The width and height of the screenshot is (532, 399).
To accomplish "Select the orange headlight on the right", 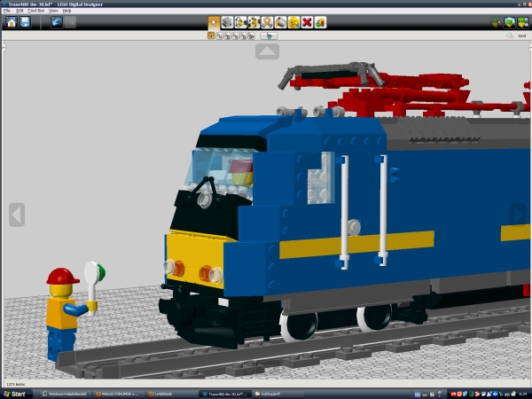I will 206,273.
